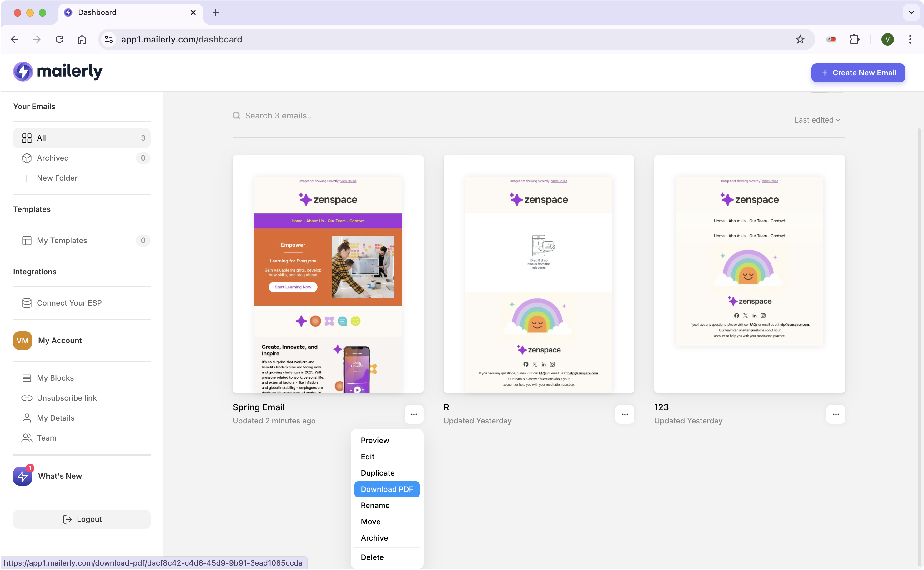The height and width of the screenshot is (570, 924).
Task: Open the My Blocks sidebar icon
Action: pyautogui.click(x=26, y=378)
